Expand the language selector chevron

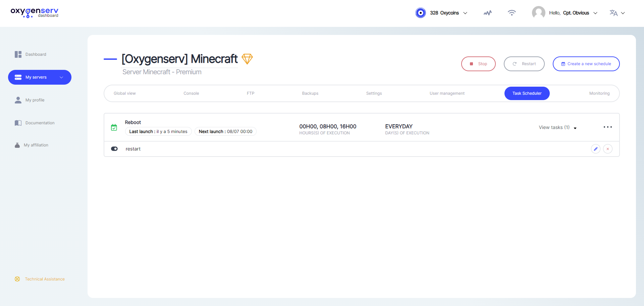[x=623, y=13]
